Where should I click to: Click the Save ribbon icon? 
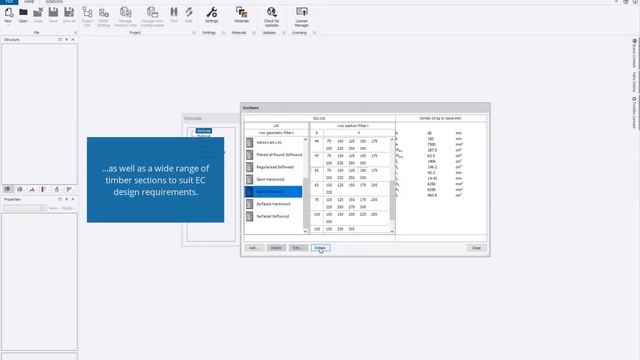pos(53,13)
